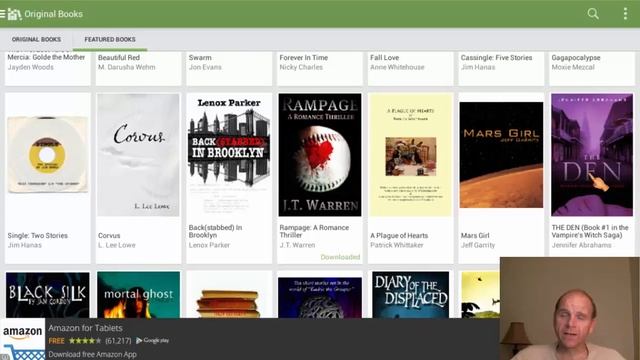
Task: Click author name Jeff Garrity
Action: 478,245
